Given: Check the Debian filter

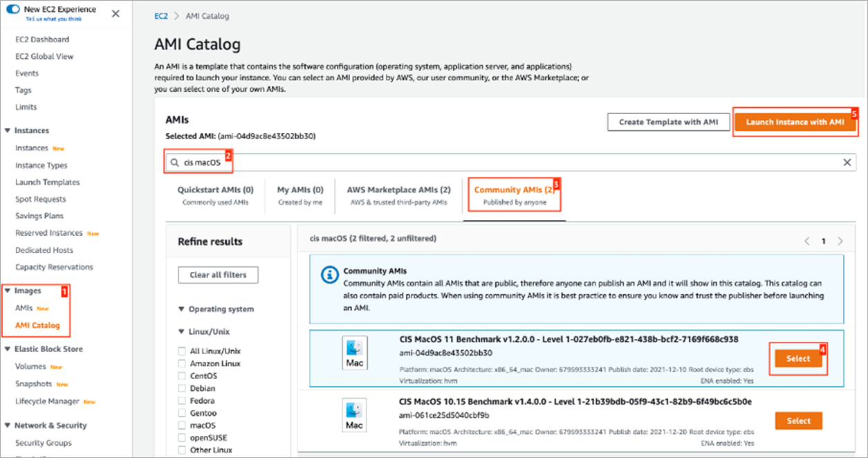Looking at the screenshot, I should point(183,389).
